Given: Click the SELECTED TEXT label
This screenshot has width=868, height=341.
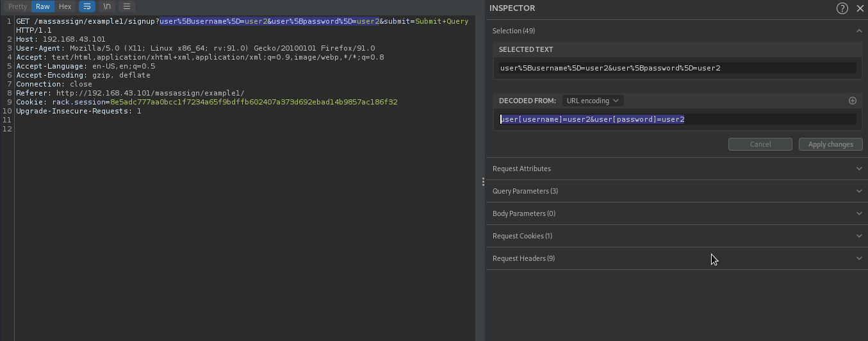Looking at the screenshot, I should click(526, 49).
